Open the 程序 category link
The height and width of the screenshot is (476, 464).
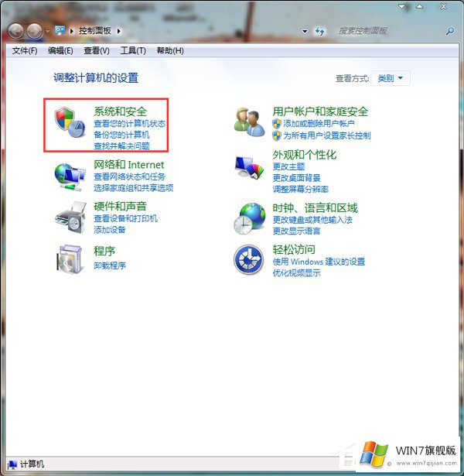[104, 251]
